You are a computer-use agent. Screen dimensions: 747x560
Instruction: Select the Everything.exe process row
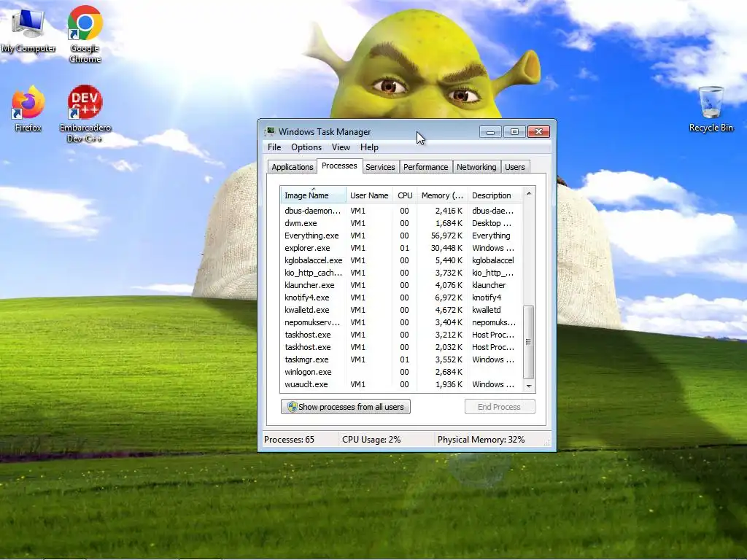pyautogui.click(x=401, y=236)
